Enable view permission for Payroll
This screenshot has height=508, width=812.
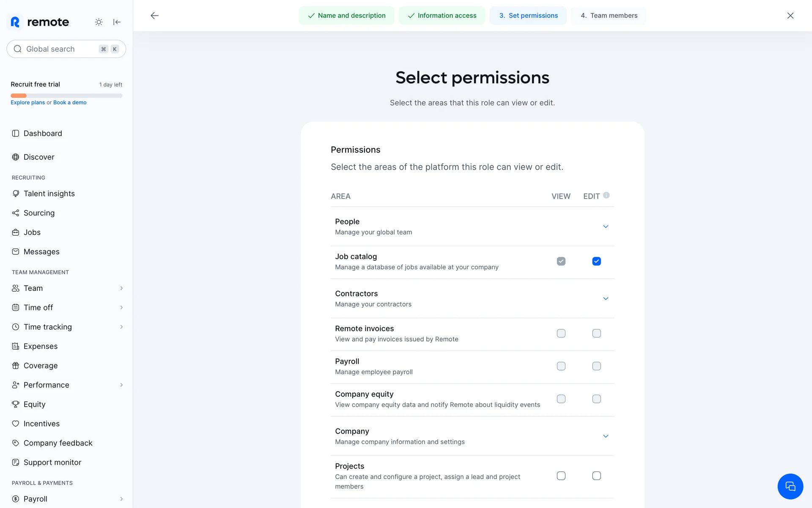click(561, 366)
